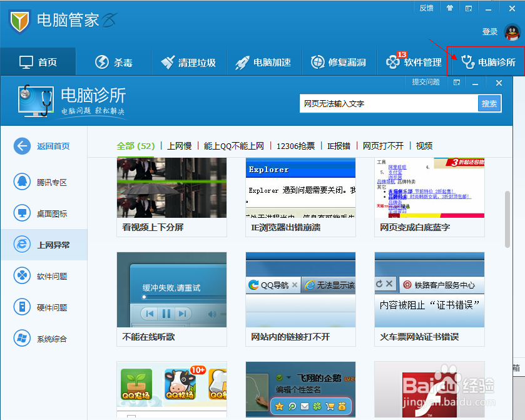Select 系统综合 Windows icon in sidebar

click(x=22, y=338)
